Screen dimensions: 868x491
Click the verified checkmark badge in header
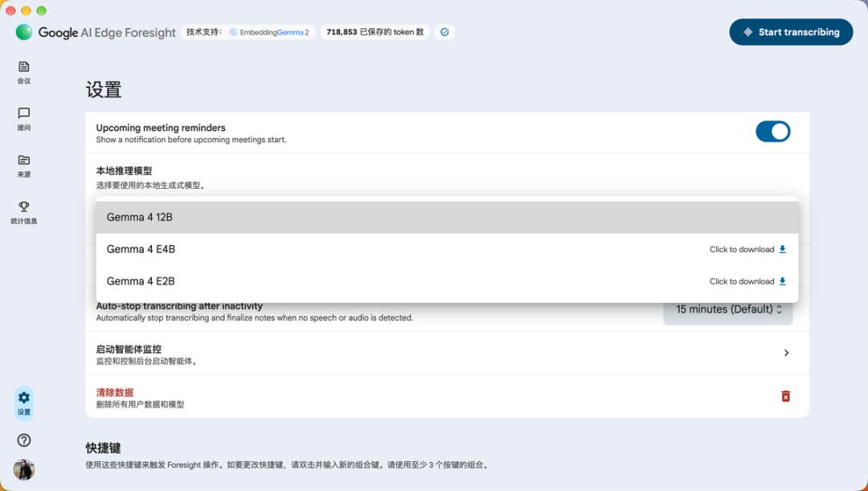[x=444, y=32]
